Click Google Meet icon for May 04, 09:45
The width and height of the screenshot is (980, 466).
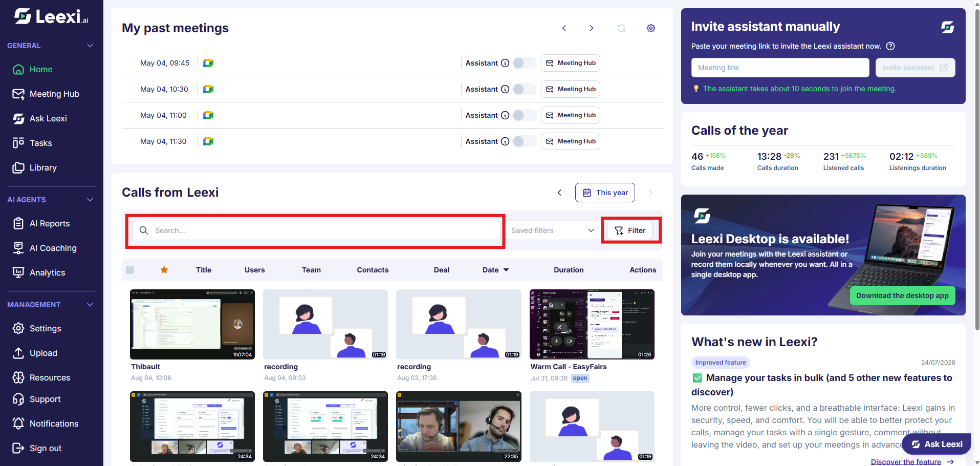click(208, 63)
